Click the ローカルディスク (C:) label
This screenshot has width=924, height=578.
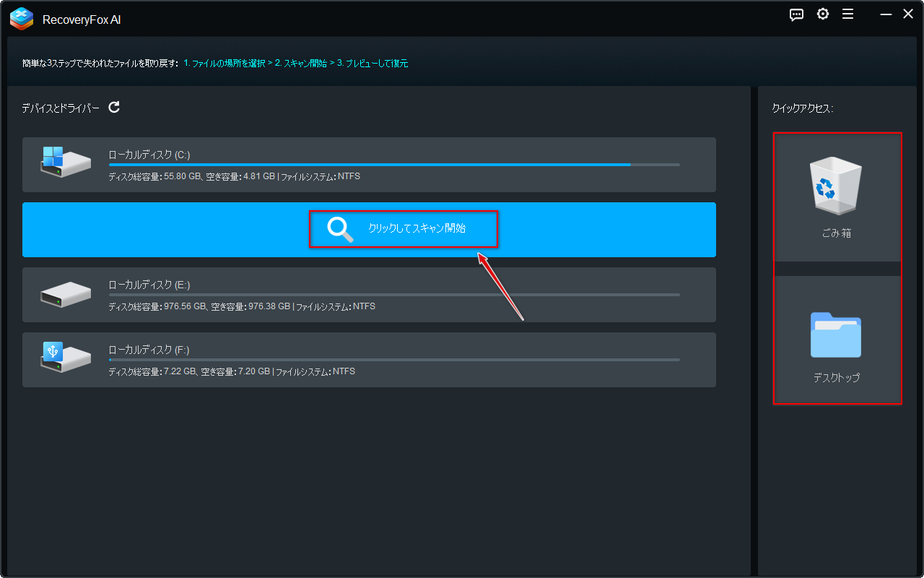149,155
